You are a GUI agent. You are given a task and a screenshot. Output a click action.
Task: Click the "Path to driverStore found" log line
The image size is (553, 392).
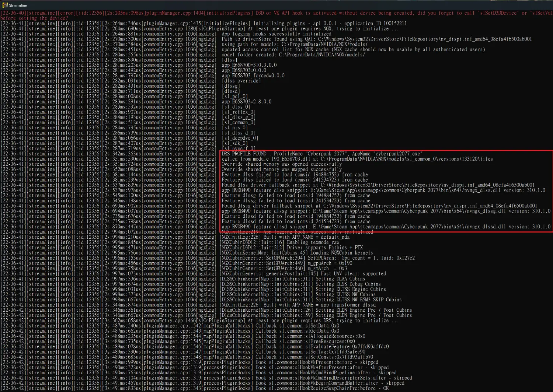coord(376,39)
